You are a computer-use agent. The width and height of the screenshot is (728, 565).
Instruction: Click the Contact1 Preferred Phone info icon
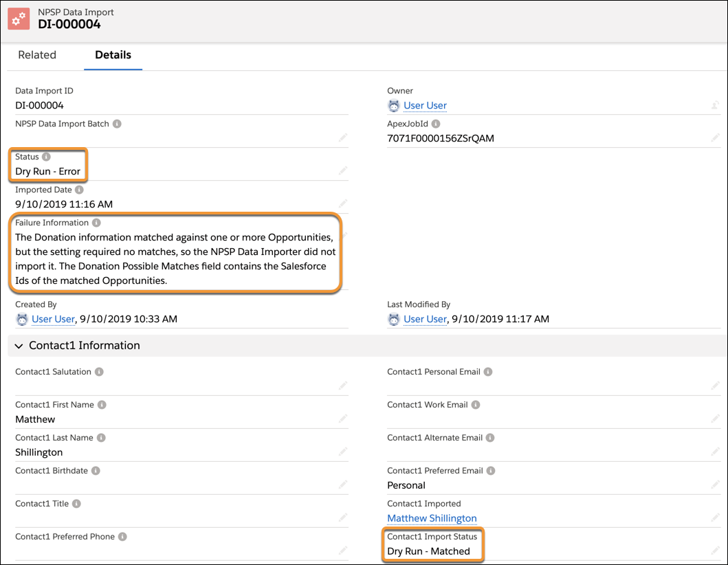122,536
